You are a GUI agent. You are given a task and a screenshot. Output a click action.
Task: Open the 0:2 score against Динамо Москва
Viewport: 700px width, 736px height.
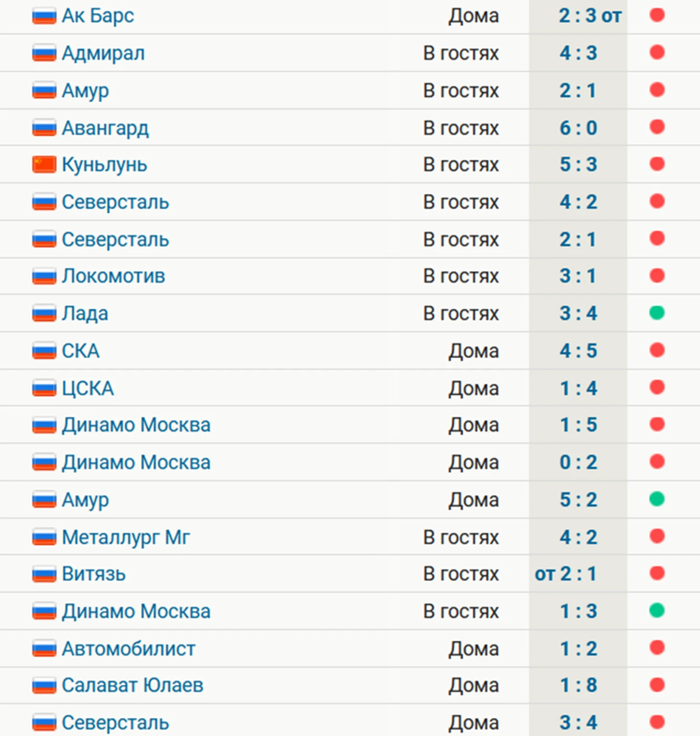click(578, 463)
